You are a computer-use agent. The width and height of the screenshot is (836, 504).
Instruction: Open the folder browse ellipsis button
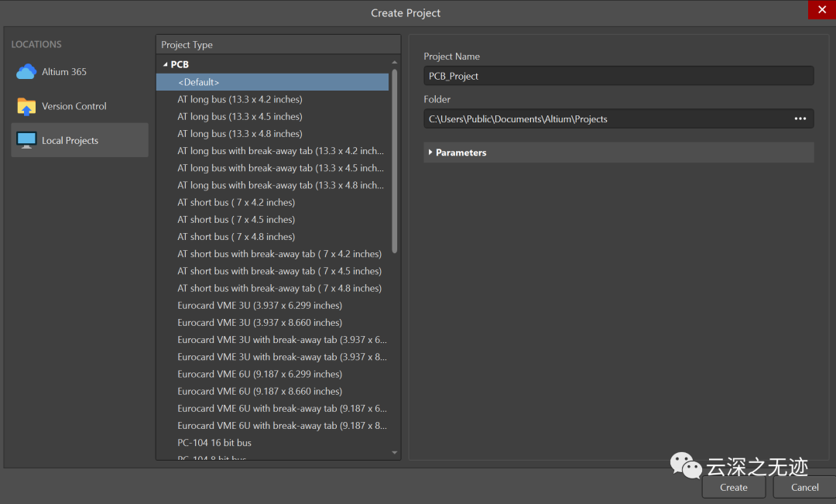(x=800, y=119)
